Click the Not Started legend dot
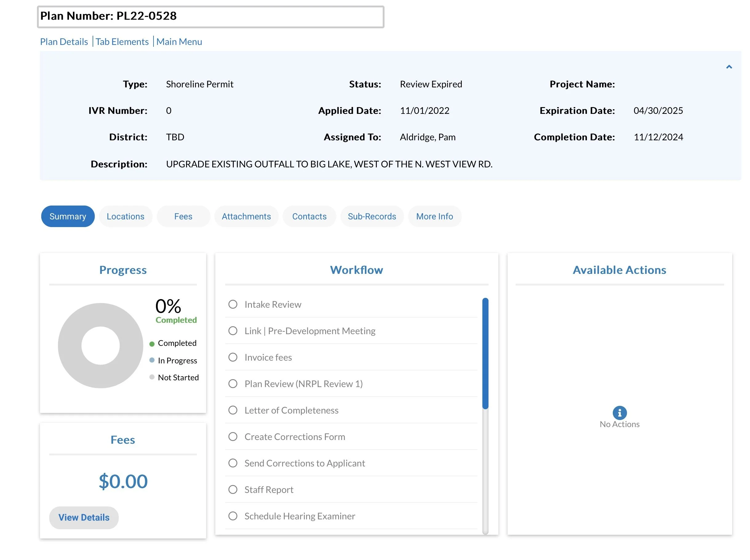This screenshot has width=750, height=560. [152, 377]
